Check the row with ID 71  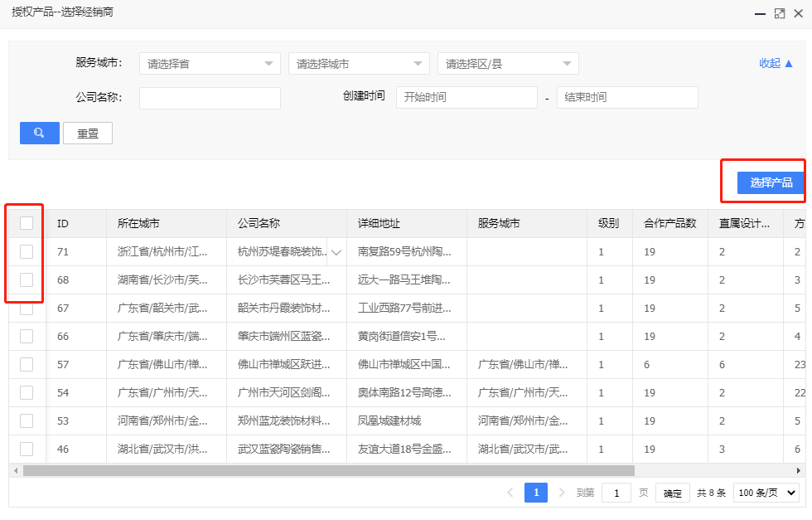(27, 251)
